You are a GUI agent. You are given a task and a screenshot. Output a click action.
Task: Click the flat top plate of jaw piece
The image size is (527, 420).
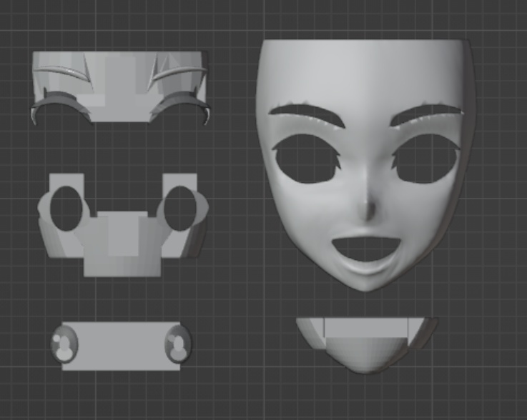pyautogui.click(x=366, y=328)
